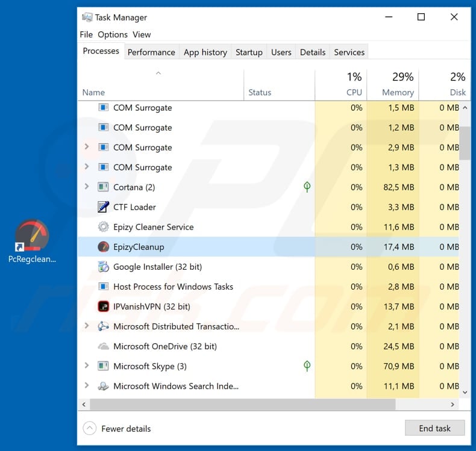Select Microsoft OneDrive (32 bit) row
Screen dimensions: 476x451
click(x=268, y=346)
